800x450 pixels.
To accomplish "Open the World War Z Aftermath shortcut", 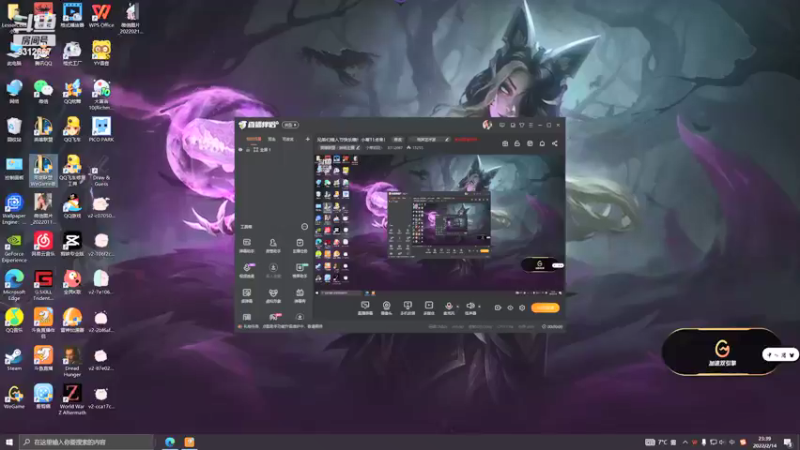I will pos(72,399).
